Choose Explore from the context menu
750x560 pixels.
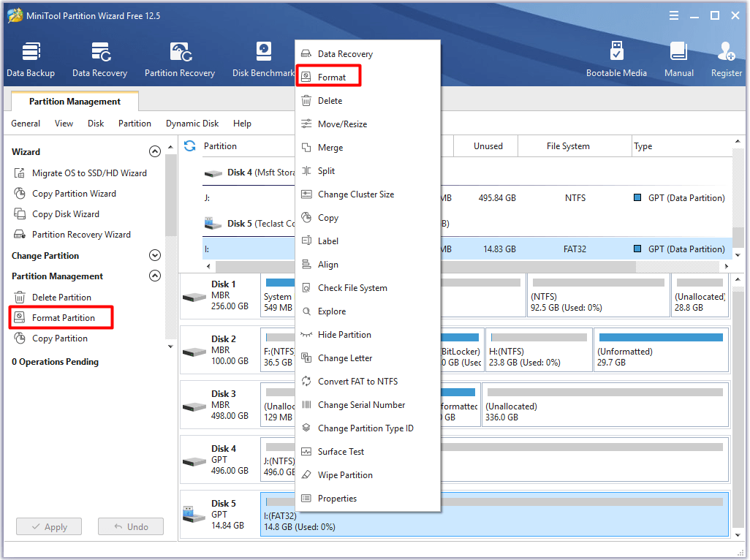(x=368, y=312)
